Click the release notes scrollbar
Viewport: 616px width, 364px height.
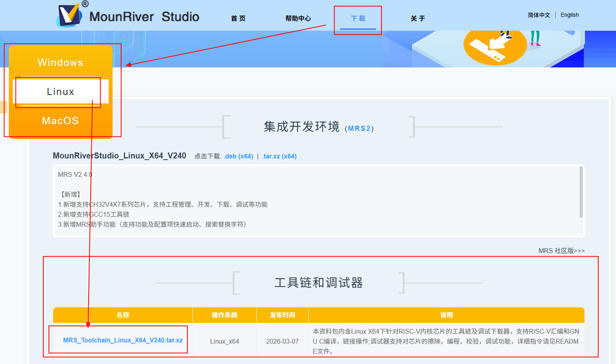pyautogui.click(x=581, y=192)
